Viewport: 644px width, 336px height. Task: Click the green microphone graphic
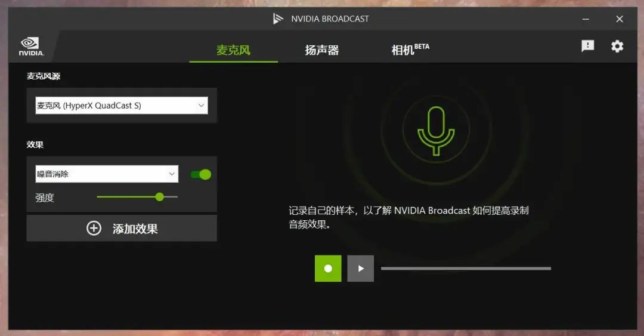click(x=436, y=131)
